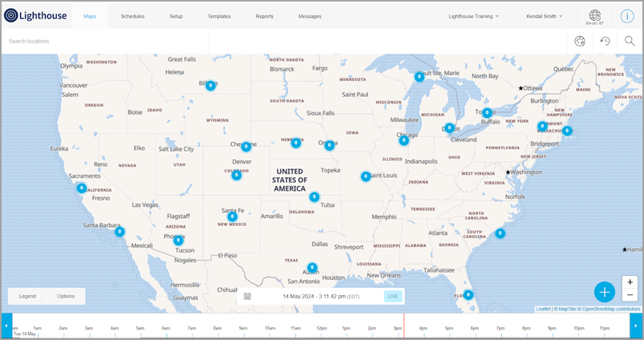
Task: Zoom in the map with plus control
Action: 630,282
